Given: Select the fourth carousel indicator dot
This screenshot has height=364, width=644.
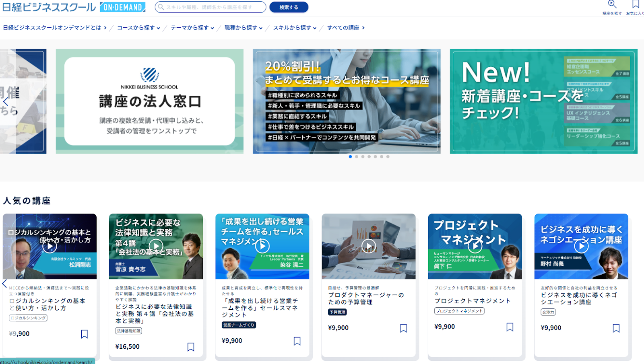Looking at the screenshot, I should tap(369, 157).
